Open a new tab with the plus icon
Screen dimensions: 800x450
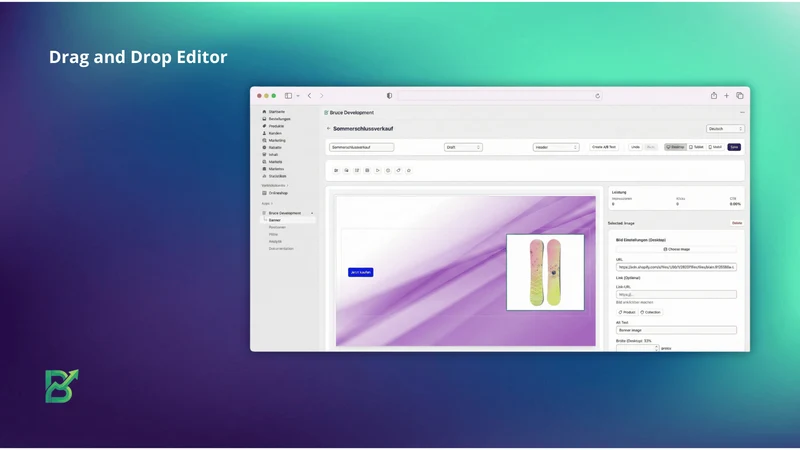pyautogui.click(x=727, y=96)
